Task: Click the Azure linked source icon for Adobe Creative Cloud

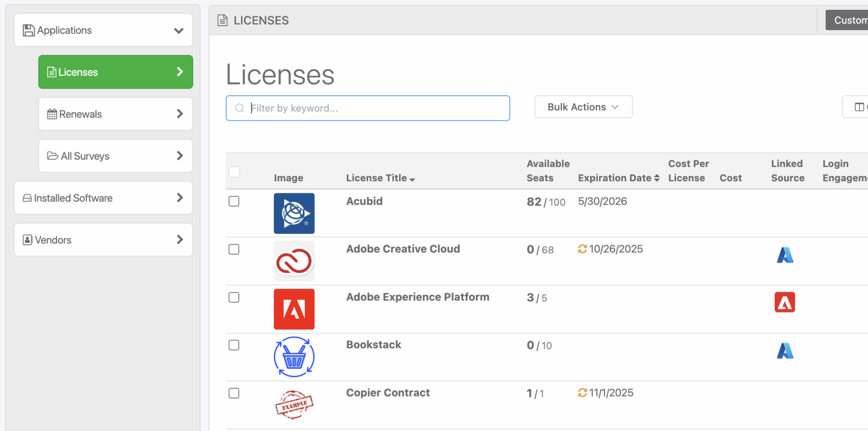Action: click(x=785, y=255)
